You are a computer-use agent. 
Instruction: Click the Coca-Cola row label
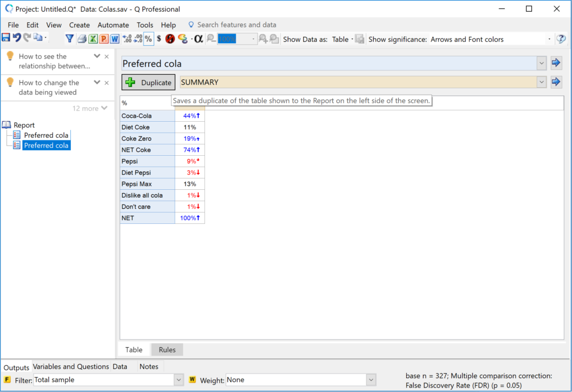pyautogui.click(x=147, y=116)
